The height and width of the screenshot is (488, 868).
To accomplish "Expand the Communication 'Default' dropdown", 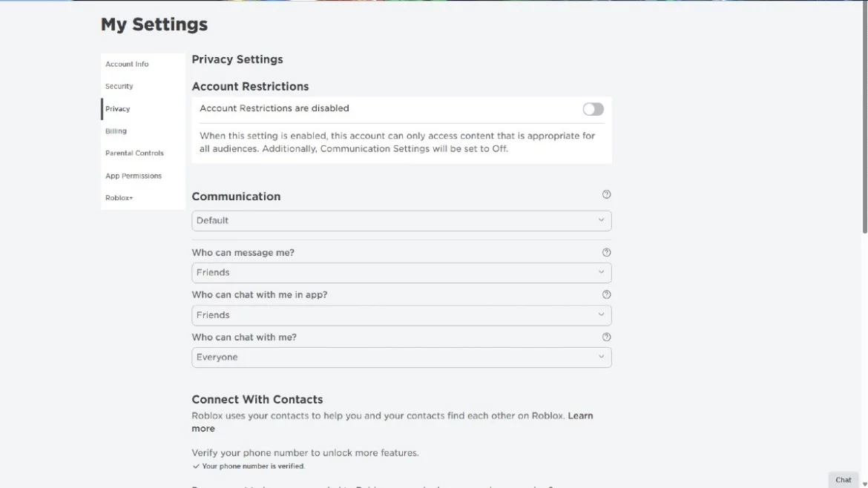I will 401,220.
